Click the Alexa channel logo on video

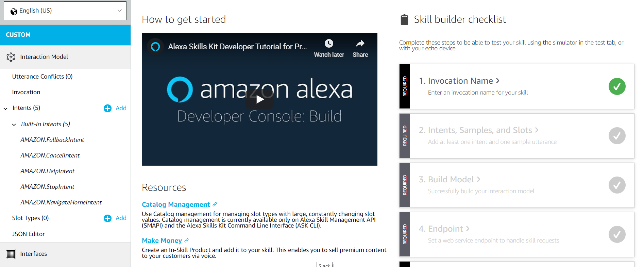(155, 47)
